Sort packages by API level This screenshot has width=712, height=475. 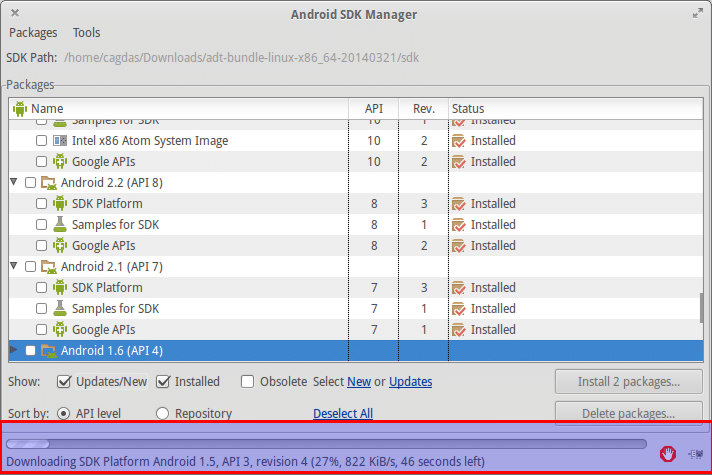pyautogui.click(x=64, y=414)
